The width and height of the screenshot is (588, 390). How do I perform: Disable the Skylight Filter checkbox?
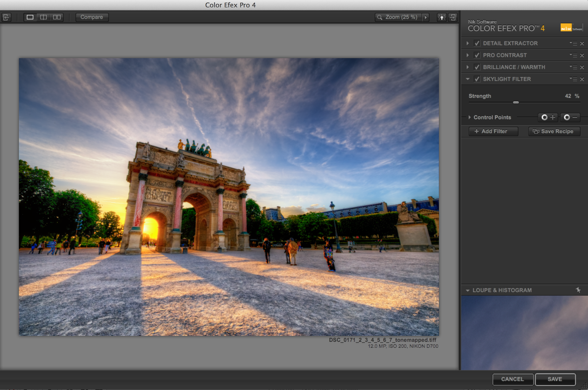pyautogui.click(x=477, y=79)
